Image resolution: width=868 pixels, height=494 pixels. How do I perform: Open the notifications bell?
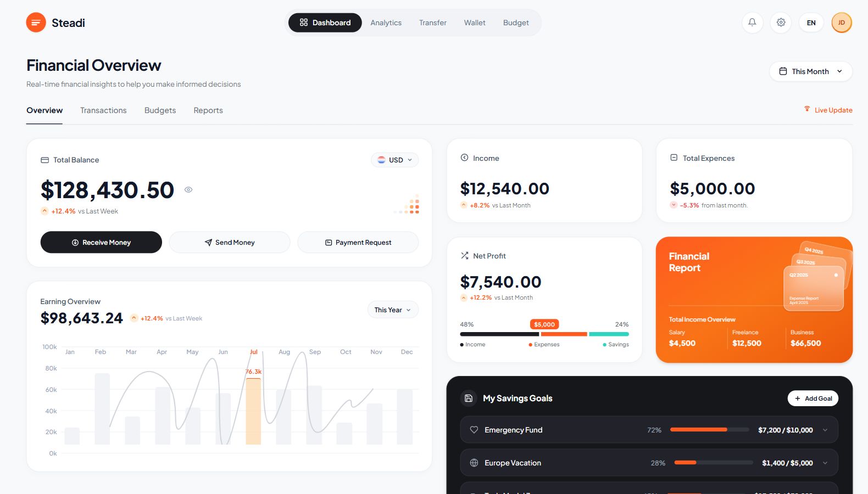752,23
